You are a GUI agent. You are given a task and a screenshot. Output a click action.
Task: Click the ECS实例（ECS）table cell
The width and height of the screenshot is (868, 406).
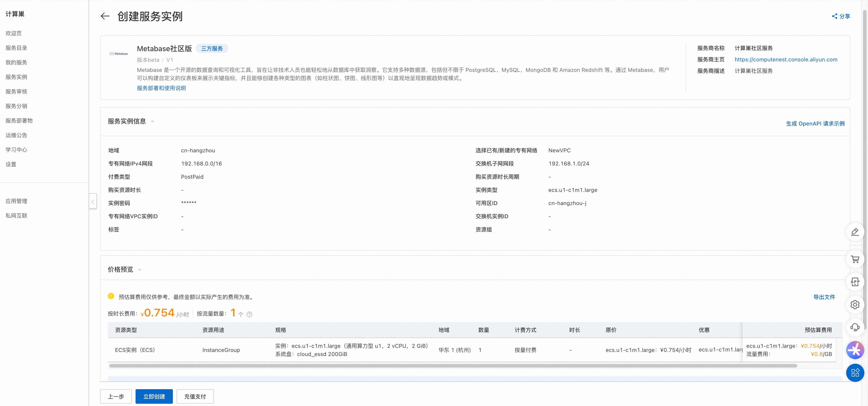[135, 350]
